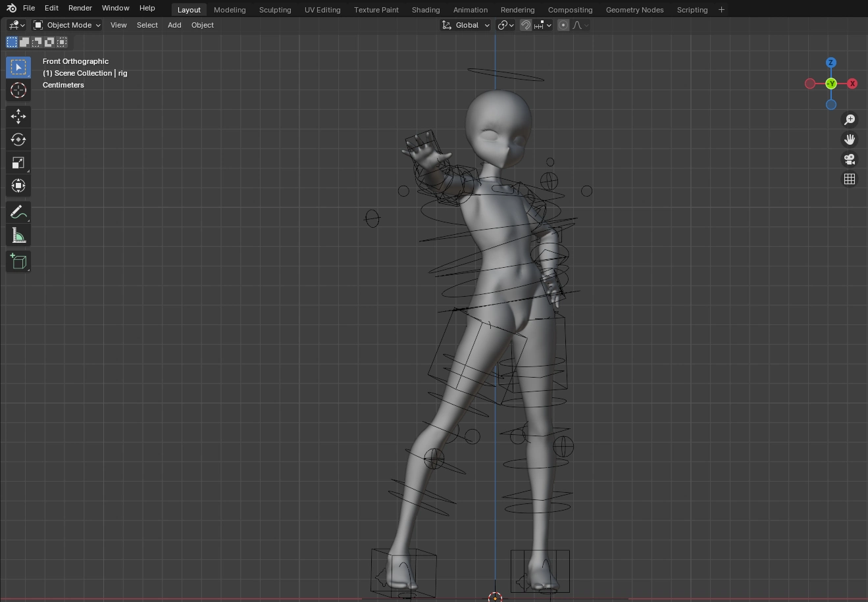
Task: Choose the Annotate pencil tool
Action: [x=18, y=212]
